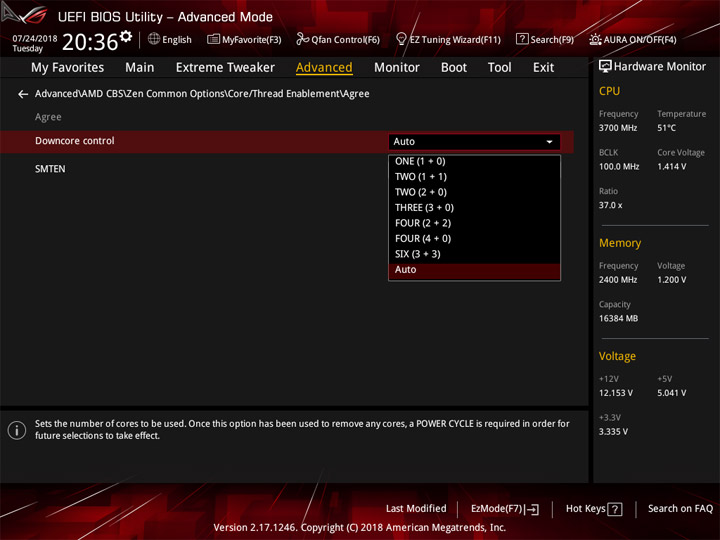Open the My Favorites tab

(68, 68)
